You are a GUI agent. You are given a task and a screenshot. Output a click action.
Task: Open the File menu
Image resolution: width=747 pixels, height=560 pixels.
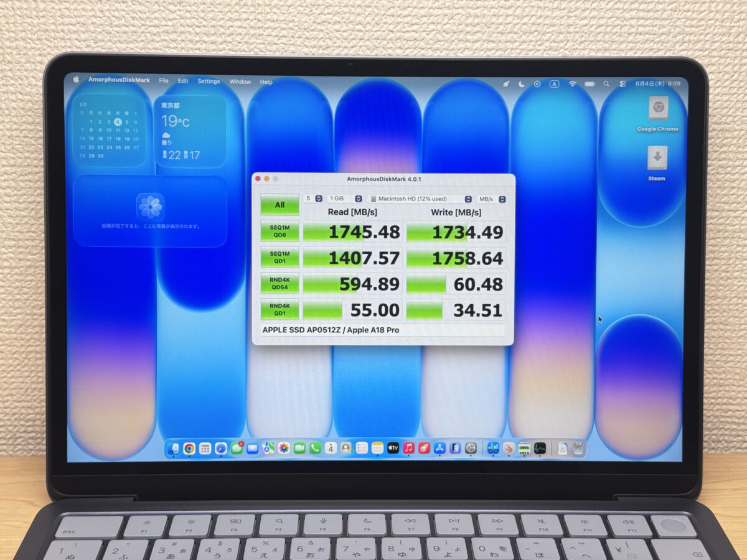point(164,81)
